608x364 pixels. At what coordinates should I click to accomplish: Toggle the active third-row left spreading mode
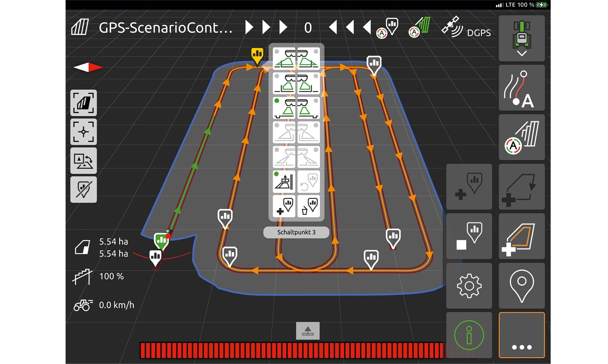click(284, 107)
